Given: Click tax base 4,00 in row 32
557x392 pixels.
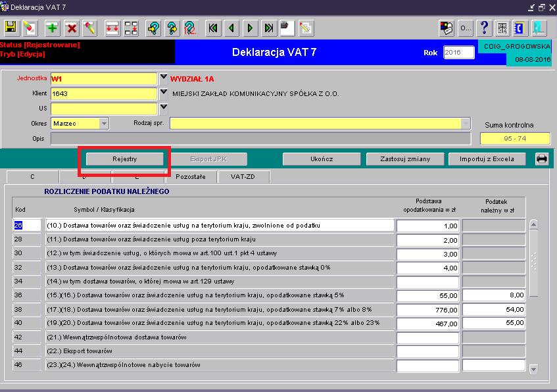Looking at the screenshot, I should (427, 268).
